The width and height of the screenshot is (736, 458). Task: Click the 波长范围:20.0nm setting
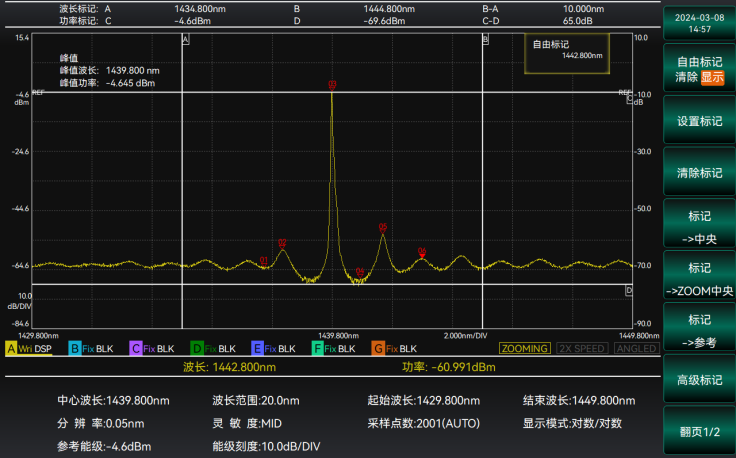point(256,401)
